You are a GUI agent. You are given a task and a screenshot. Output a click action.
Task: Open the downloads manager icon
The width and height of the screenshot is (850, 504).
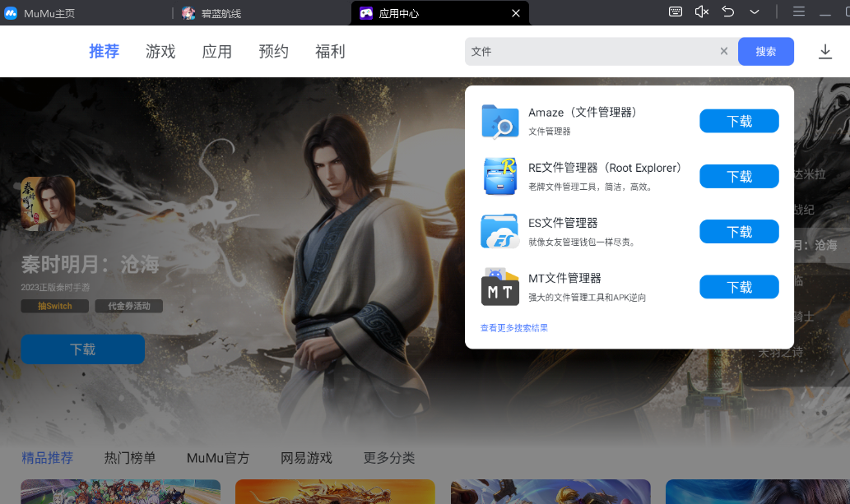coord(825,52)
